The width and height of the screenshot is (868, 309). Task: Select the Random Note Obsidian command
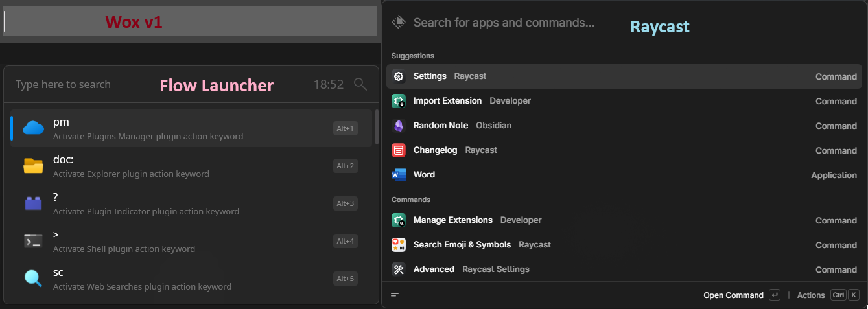click(x=624, y=126)
